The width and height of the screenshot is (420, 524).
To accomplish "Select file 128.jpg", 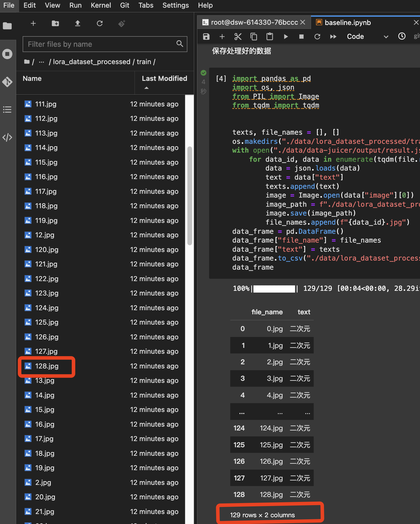I will 101,366.
